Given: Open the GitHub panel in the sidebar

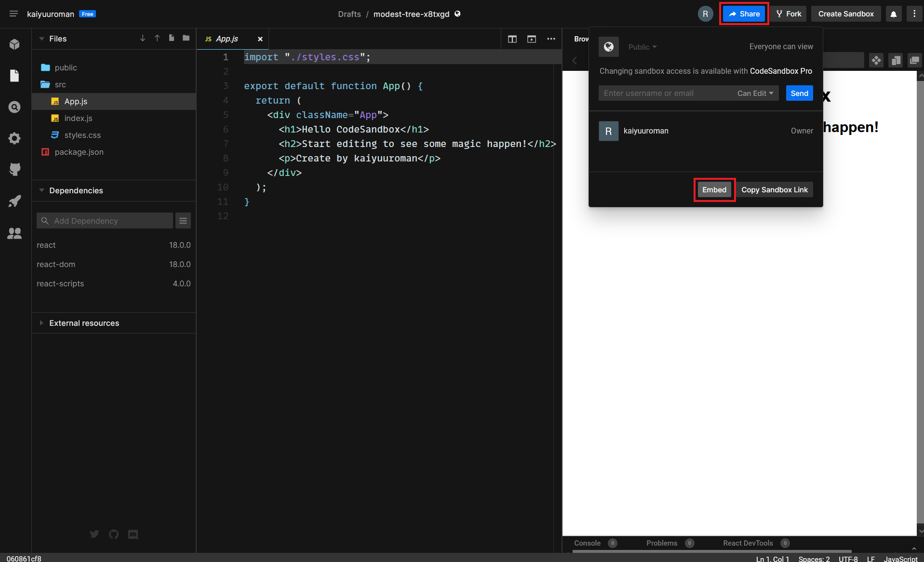Looking at the screenshot, I should [x=14, y=169].
